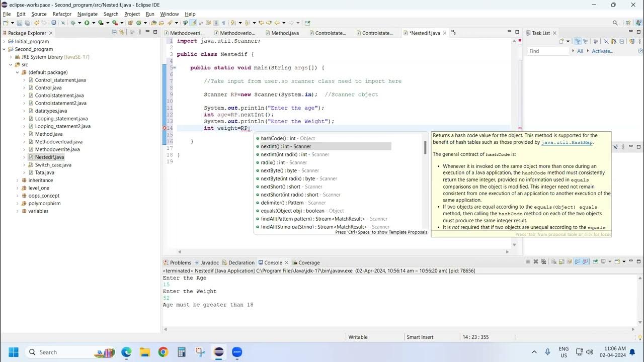Click Collapse All in Package Explorer
Viewport: 644px width, 362px height.
pos(114,32)
